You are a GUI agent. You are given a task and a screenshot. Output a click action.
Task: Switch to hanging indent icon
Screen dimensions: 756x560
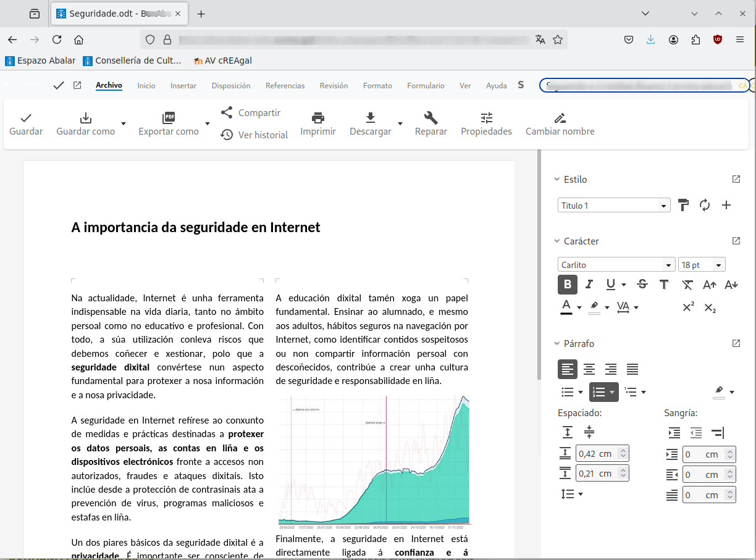pyautogui.click(x=718, y=433)
